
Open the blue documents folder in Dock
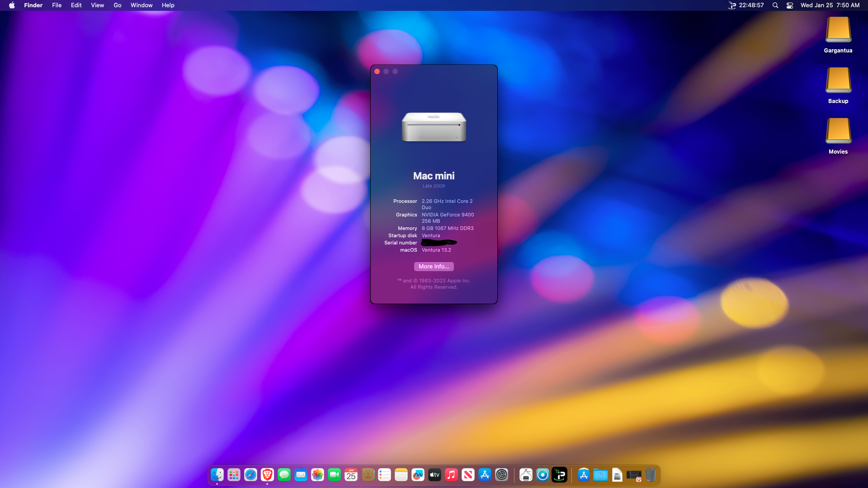pos(600,475)
